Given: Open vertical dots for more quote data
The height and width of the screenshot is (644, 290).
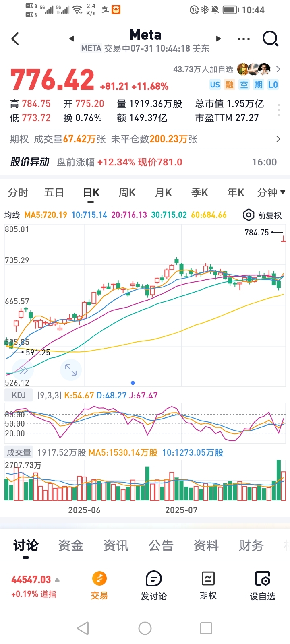Looking at the screenshot, I should [x=279, y=110].
